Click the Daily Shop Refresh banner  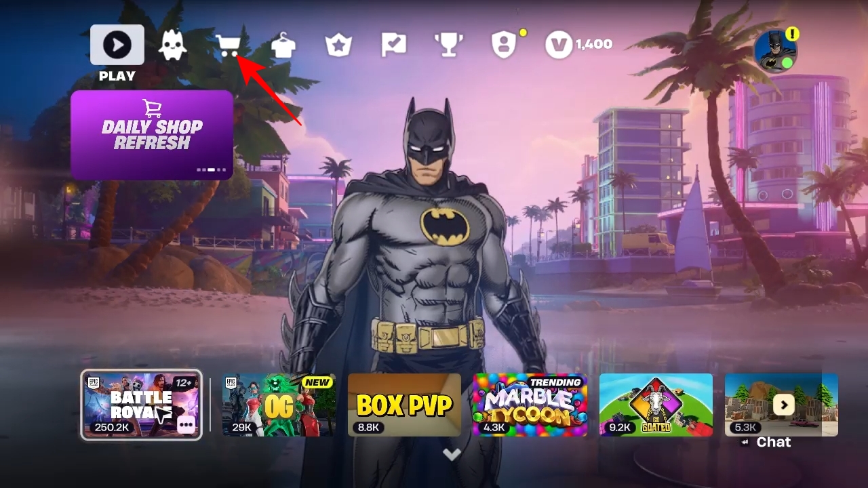click(x=152, y=135)
